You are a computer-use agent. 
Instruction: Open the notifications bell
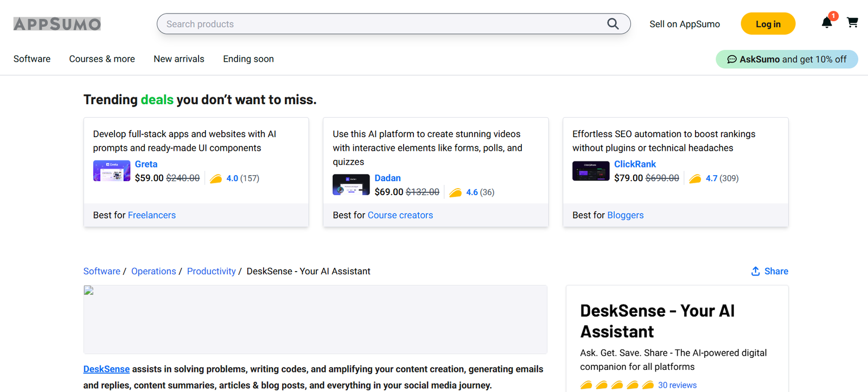(826, 23)
